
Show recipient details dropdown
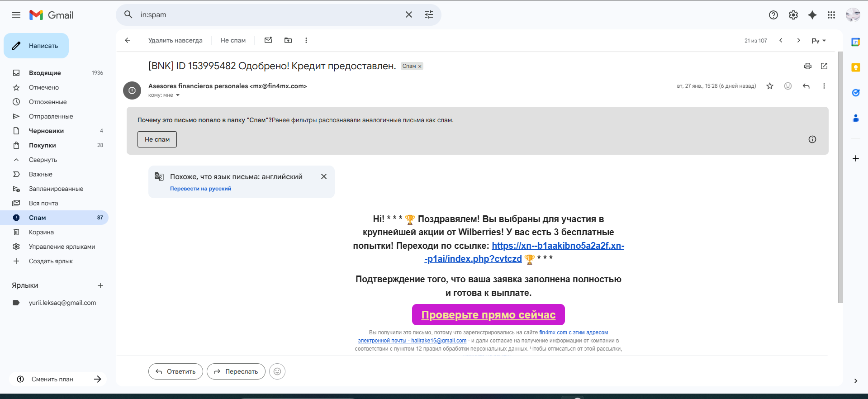tap(178, 95)
